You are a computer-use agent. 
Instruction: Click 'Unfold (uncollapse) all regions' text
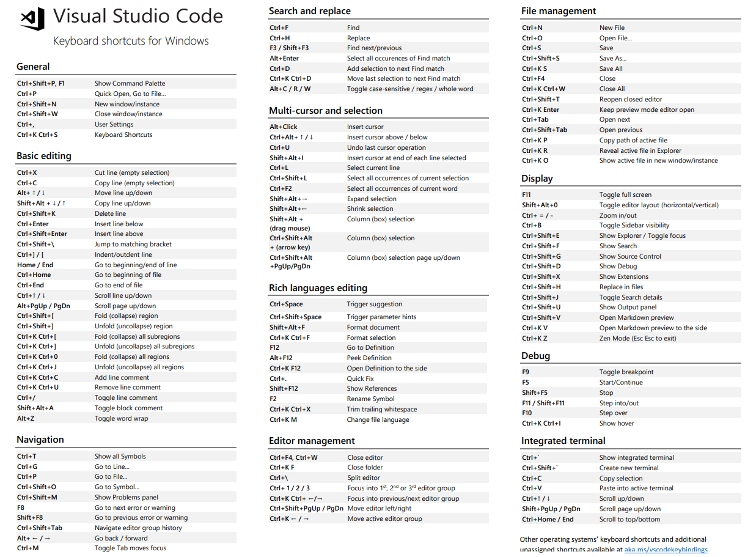pyautogui.click(x=139, y=367)
